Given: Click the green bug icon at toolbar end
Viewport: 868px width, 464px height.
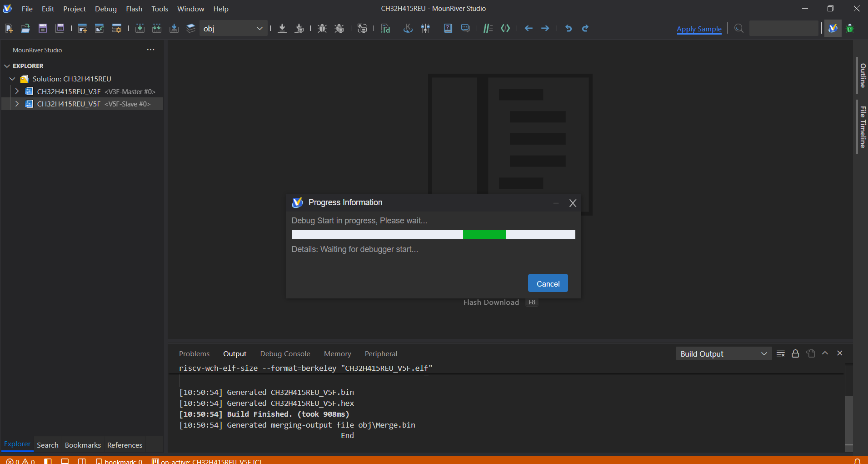Looking at the screenshot, I should [x=850, y=28].
